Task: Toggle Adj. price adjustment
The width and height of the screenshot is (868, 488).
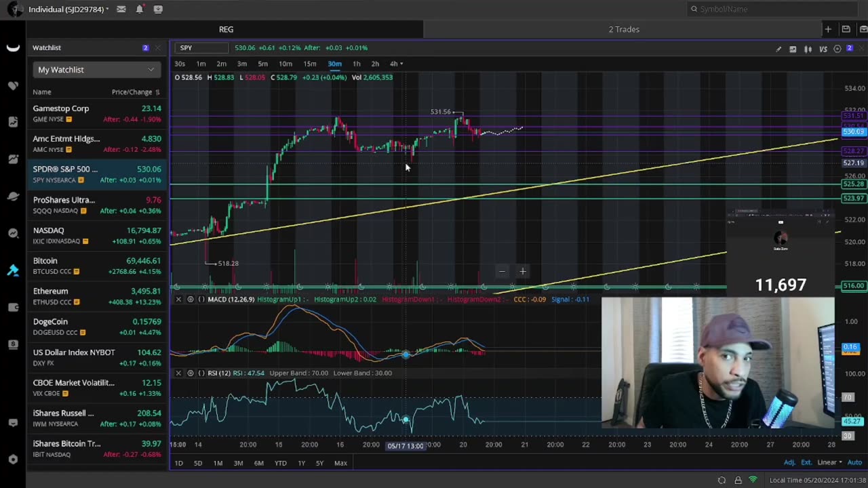Action: (789, 462)
